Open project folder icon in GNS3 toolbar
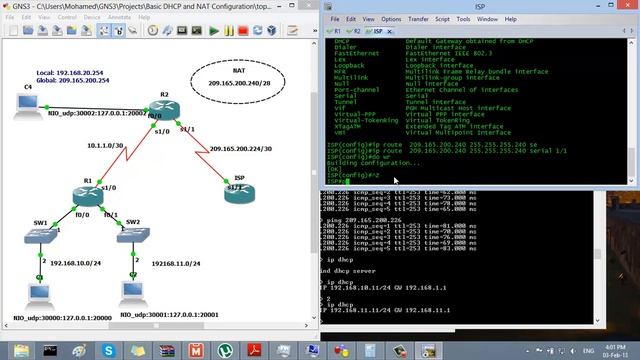 pyautogui.click(x=28, y=31)
